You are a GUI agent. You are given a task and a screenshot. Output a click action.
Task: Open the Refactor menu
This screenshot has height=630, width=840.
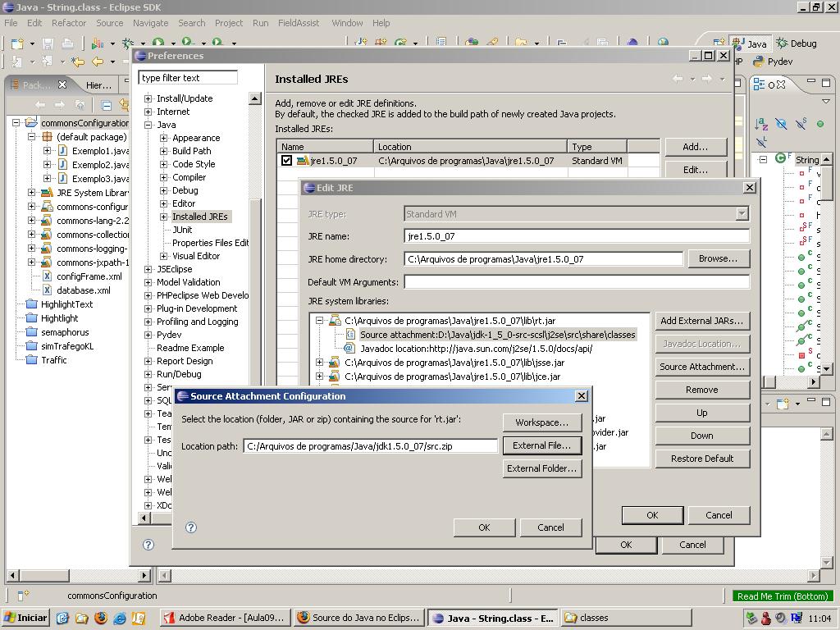[69, 23]
